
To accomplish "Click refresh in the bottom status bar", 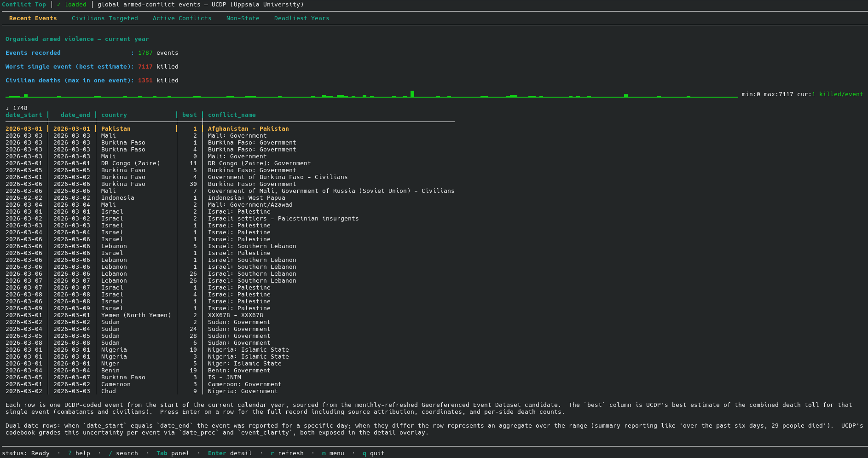I will click(x=287, y=453).
